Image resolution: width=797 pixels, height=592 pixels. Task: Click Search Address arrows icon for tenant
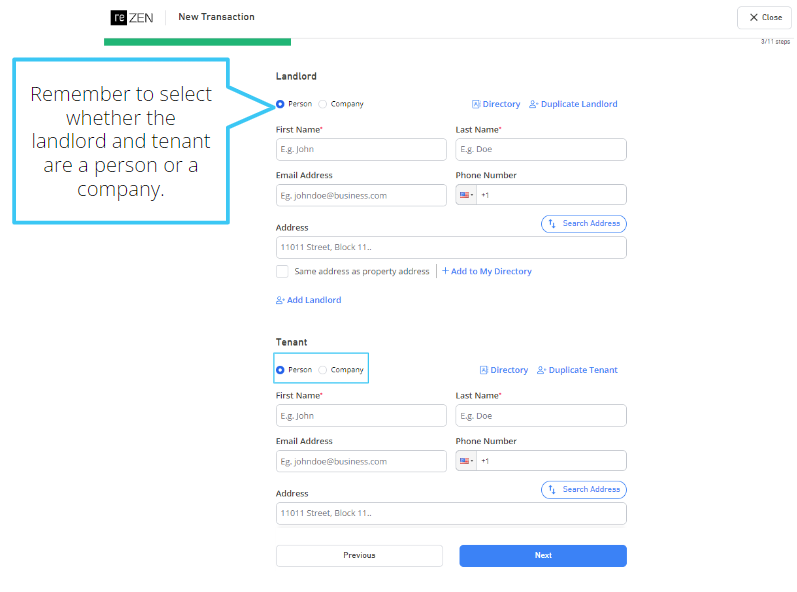[552, 489]
